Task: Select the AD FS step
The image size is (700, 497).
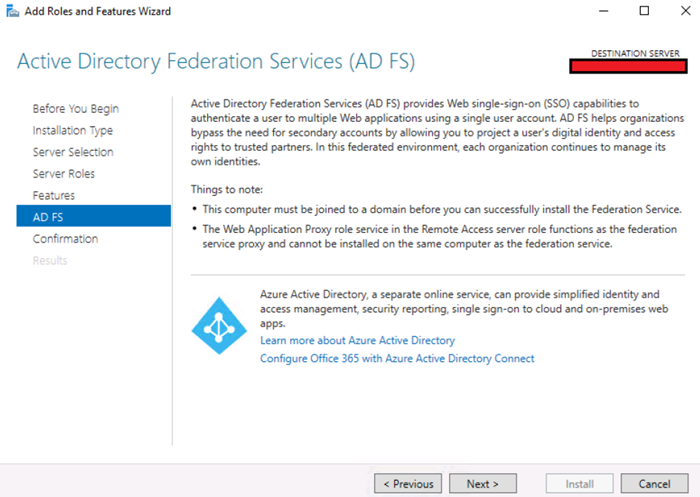Action: 94,216
